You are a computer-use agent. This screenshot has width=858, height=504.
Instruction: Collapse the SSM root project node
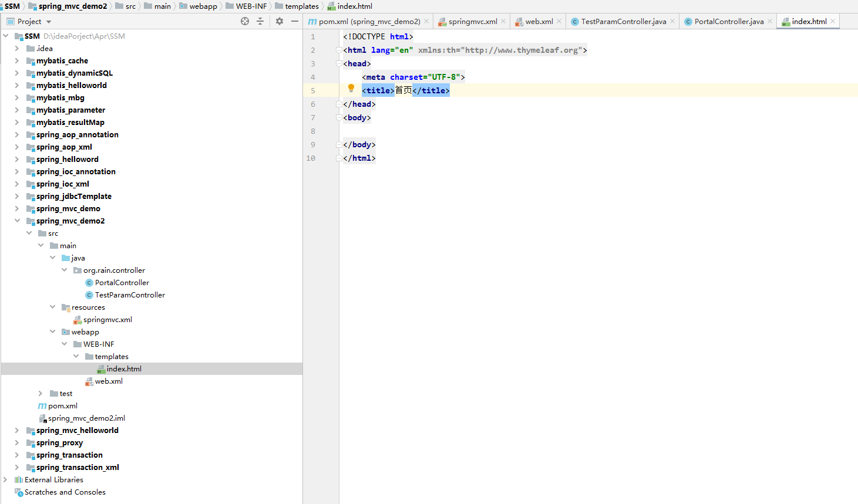pyautogui.click(x=5, y=36)
